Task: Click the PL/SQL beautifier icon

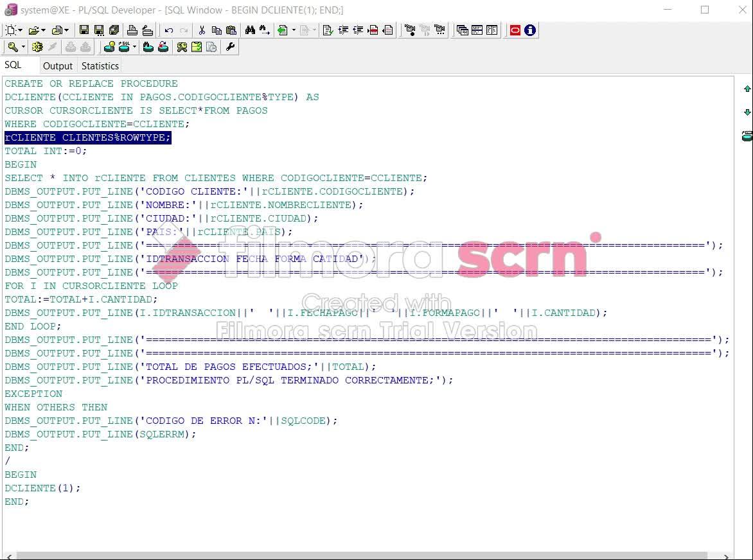Action: 328,30
